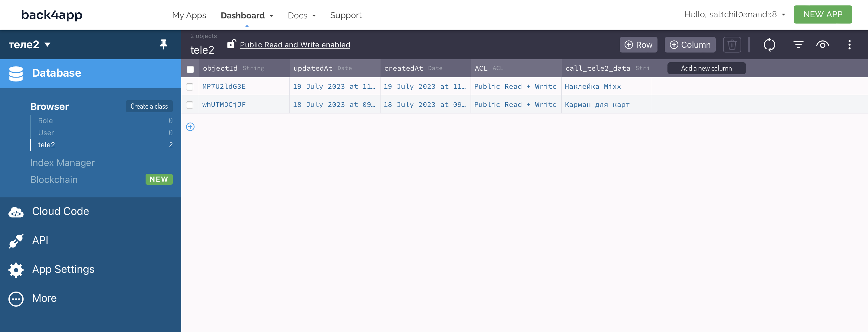The image size is (868, 332).
Task: Click the ACL column header
Action: pyautogui.click(x=516, y=68)
